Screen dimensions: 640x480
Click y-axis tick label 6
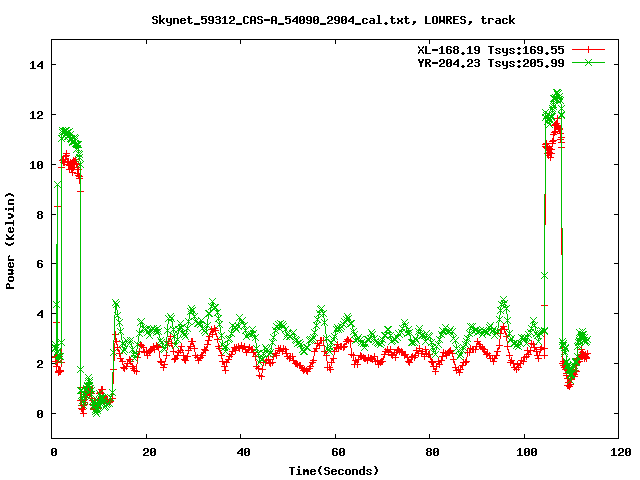coord(40,264)
